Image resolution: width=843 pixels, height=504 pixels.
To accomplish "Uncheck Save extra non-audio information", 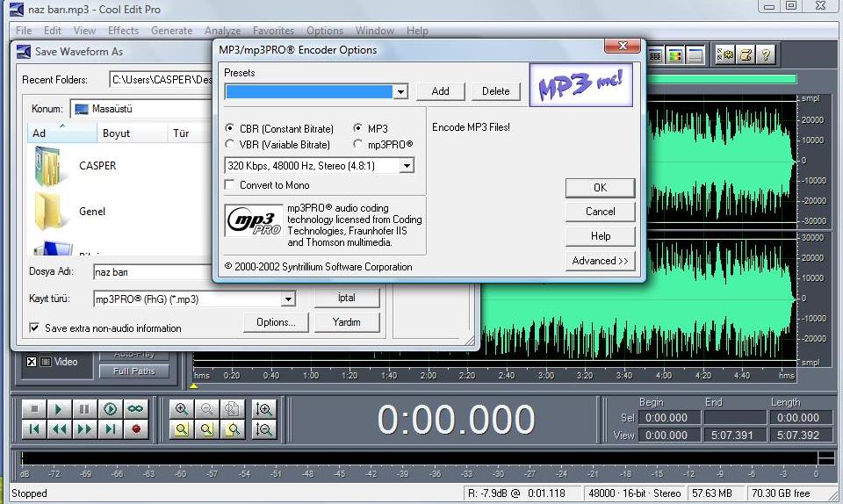I will pos(34,328).
